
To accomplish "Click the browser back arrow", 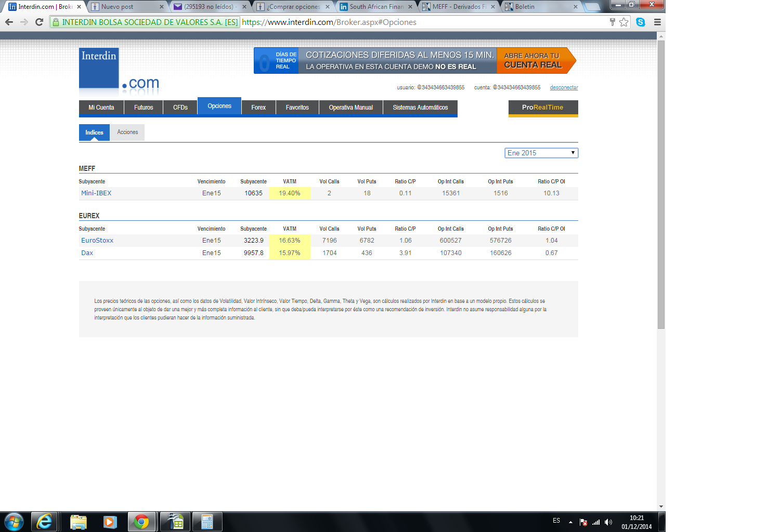I will pos(9,22).
